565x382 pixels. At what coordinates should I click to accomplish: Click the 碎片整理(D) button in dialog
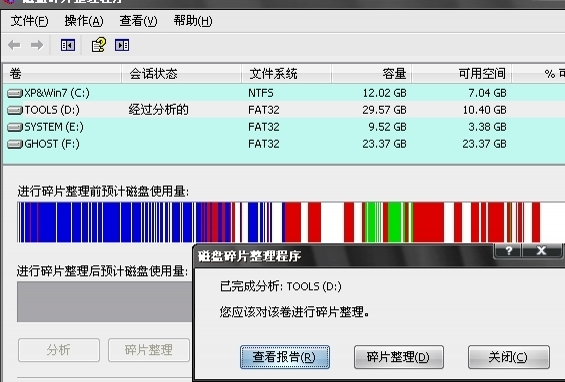coord(399,357)
